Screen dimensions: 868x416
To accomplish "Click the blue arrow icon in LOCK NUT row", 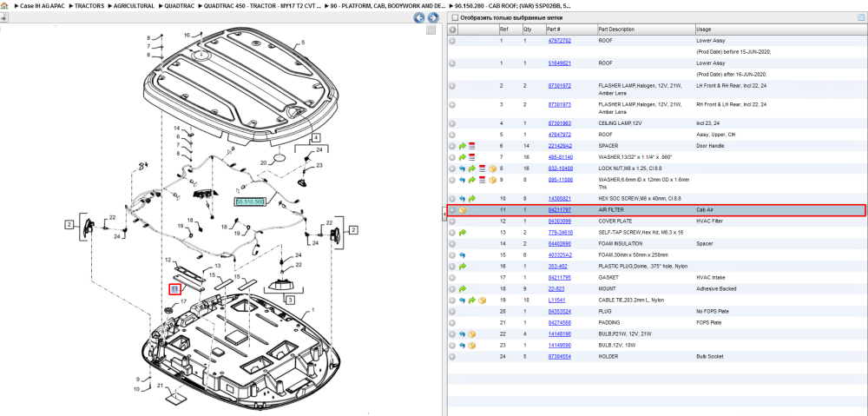I will [x=463, y=168].
